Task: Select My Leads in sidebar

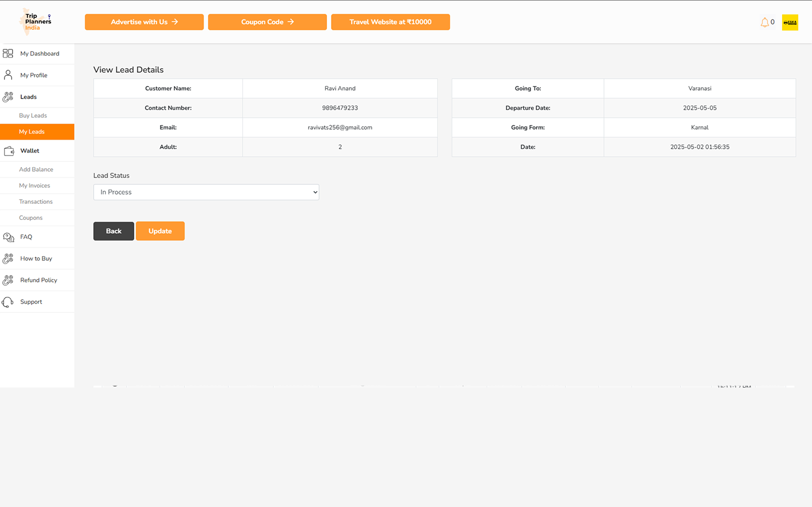Action: coord(32,132)
